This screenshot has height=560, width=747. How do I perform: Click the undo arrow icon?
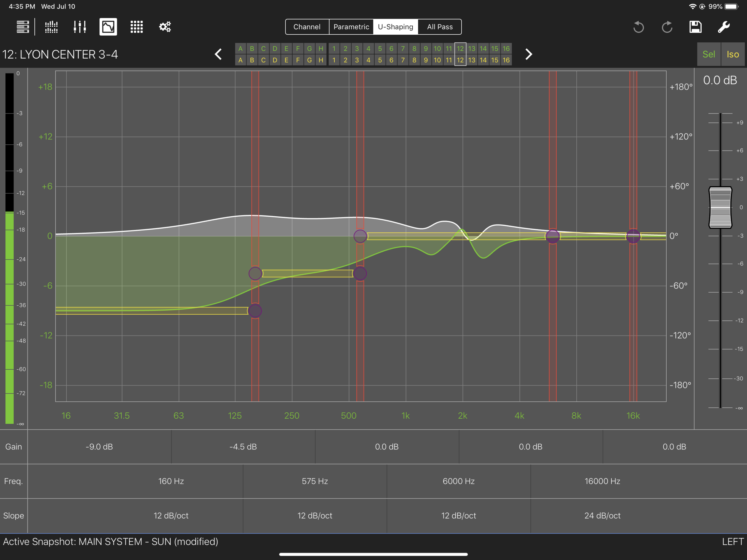[638, 27]
